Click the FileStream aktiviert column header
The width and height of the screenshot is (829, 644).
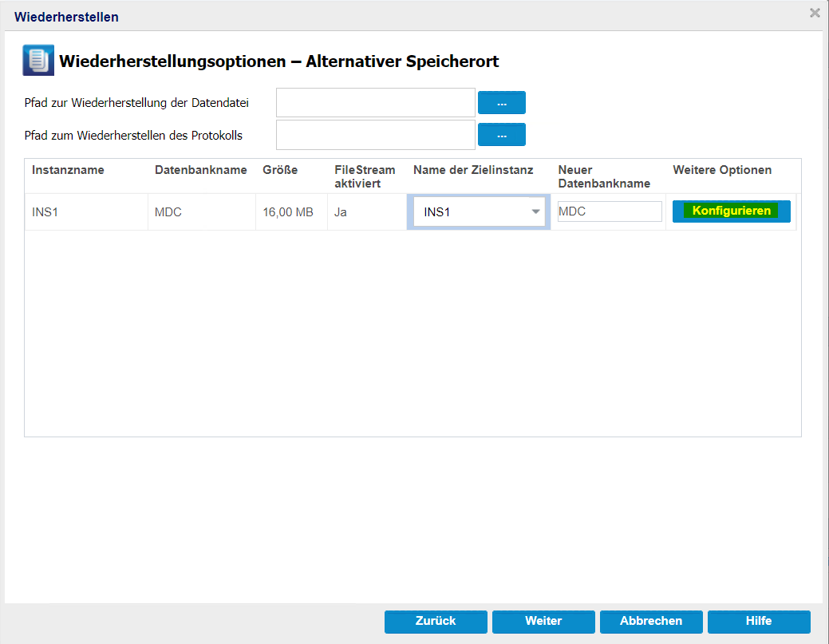click(x=365, y=176)
